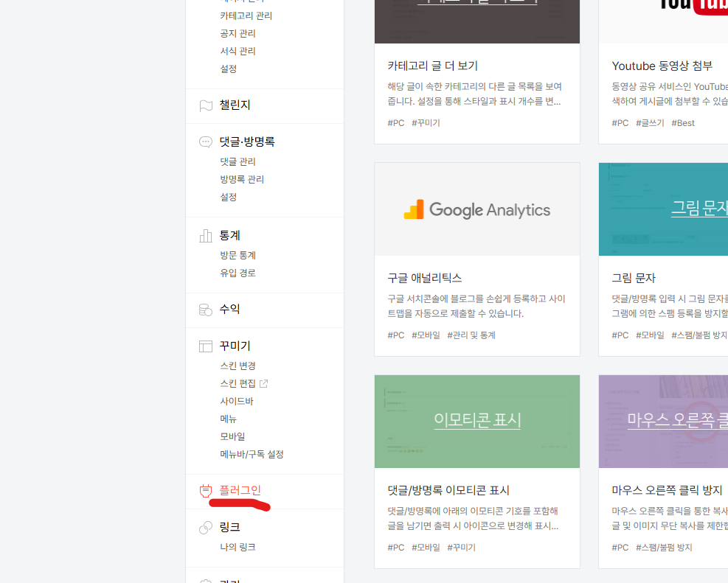This screenshot has width=728, height=583.
Task: Open 서식 관리 menu item
Action: (238, 51)
